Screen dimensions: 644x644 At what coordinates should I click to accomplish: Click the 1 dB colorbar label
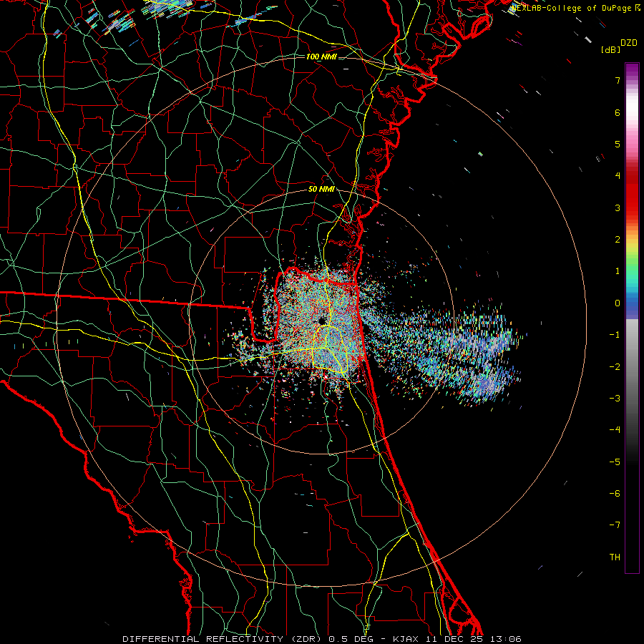[618, 271]
